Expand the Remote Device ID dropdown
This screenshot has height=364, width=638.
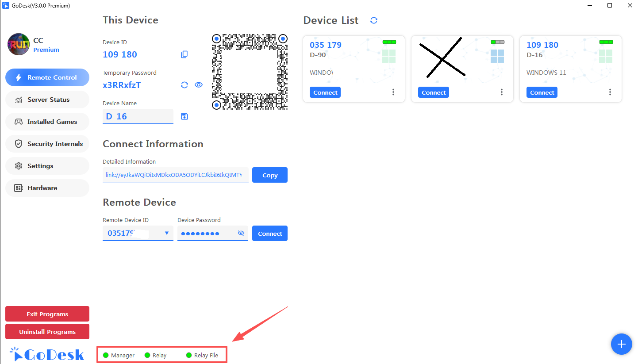click(166, 233)
